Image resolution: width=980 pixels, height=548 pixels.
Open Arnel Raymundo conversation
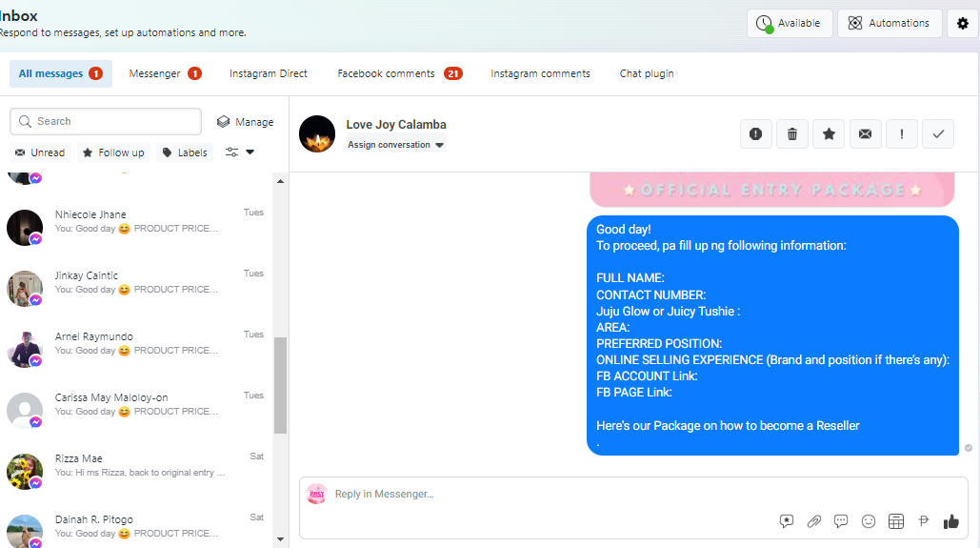coord(136,350)
